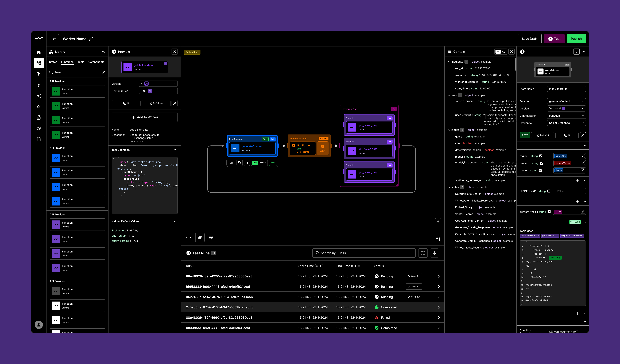The image size is (620, 364).
Task: Switch to the States library tab
Action: (53, 62)
